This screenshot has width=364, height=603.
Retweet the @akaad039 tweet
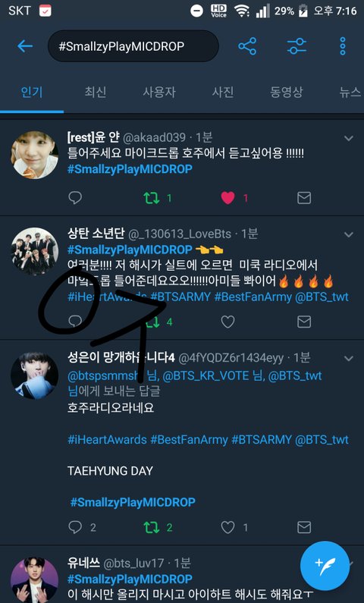[x=151, y=198]
